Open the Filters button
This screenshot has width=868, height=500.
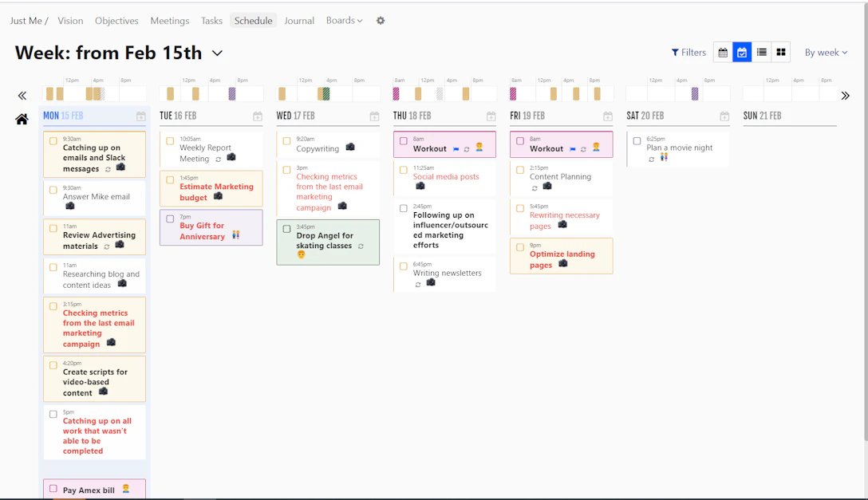688,53
